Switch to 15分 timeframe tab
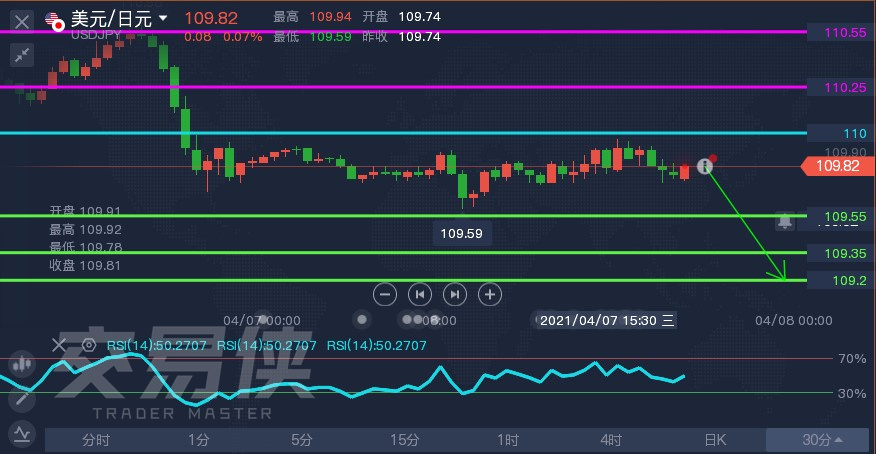 click(x=404, y=440)
